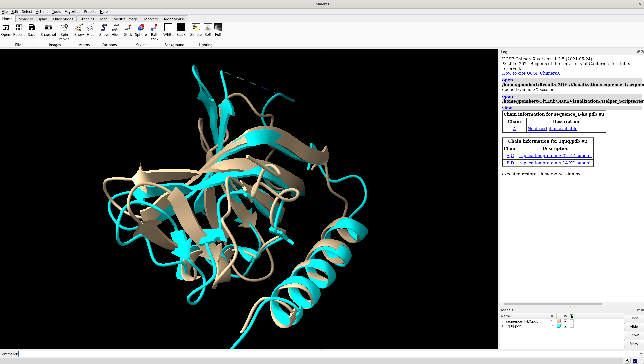The width and height of the screenshot is (644, 364).
Task: Enable selection checkbox for sequence_1-k0.pdb
Action: click(571, 321)
